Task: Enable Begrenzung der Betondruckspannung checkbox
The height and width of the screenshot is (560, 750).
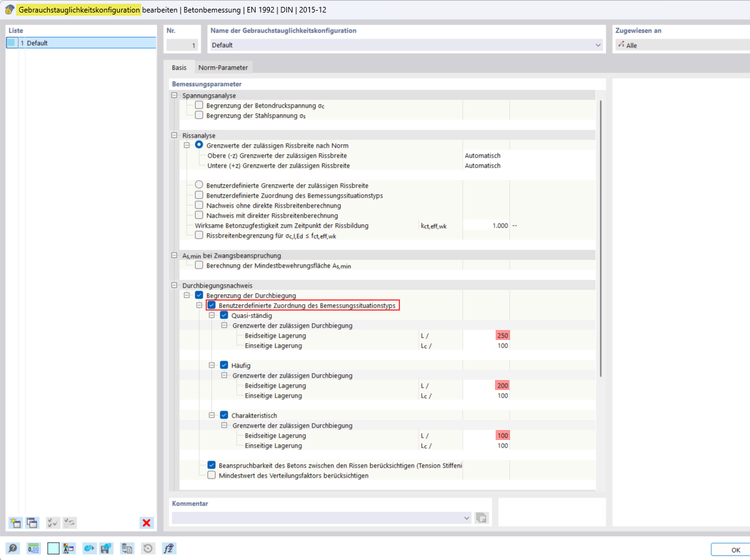Action: 199,106
